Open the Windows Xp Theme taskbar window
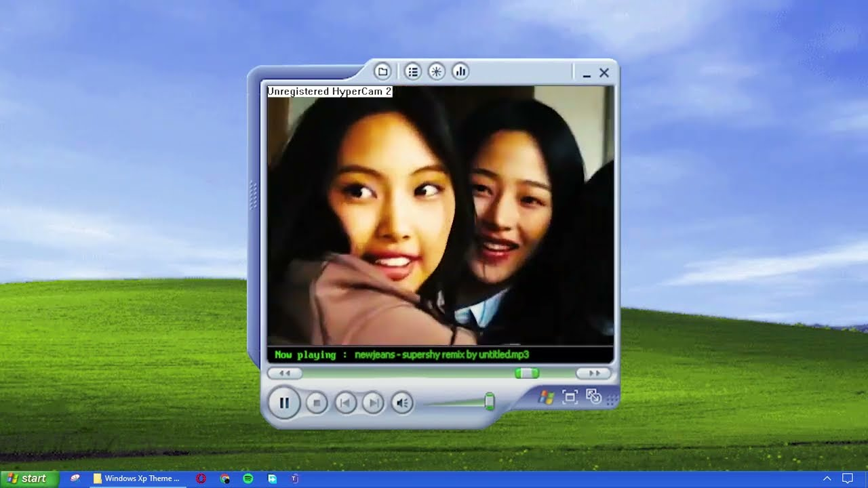The image size is (868, 488). click(x=137, y=479)
